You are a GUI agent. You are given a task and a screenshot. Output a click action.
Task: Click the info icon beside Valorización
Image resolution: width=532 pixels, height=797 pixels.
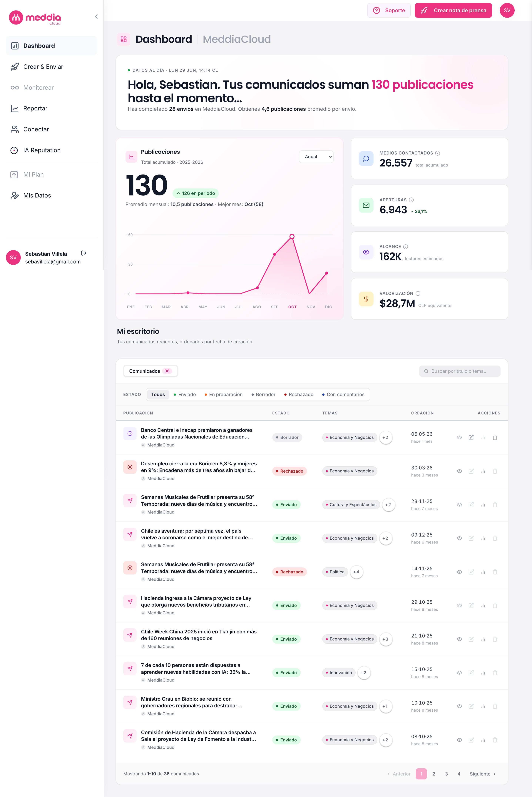point(418,293)
